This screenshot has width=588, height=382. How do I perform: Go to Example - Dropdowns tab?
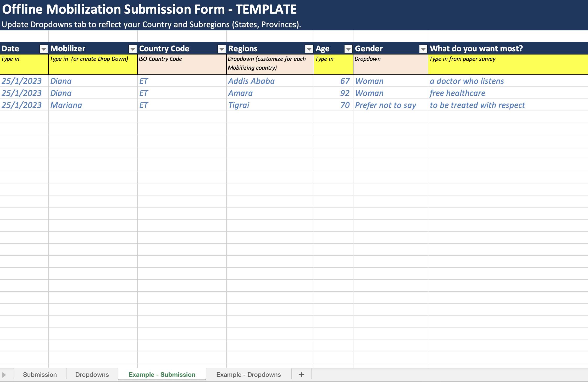(248, 374)
